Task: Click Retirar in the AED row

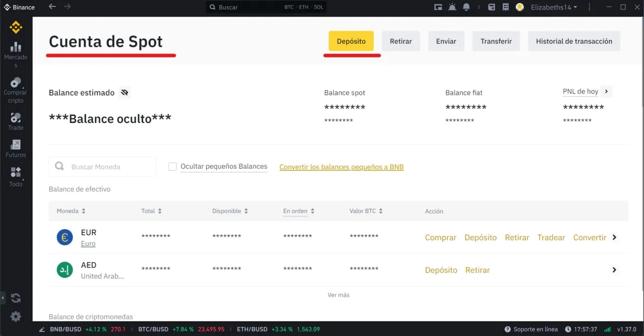Action: (x=477, y=270)
